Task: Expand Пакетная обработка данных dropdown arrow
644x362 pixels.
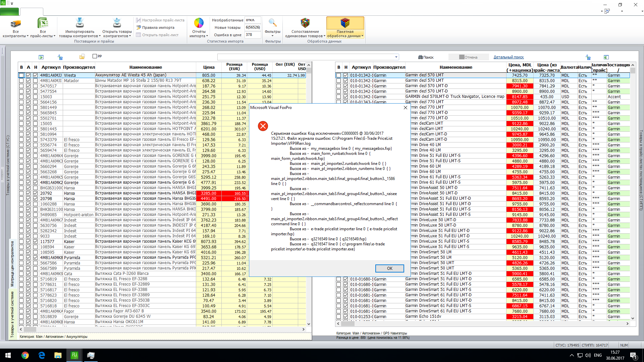Action: pos(363,36)
